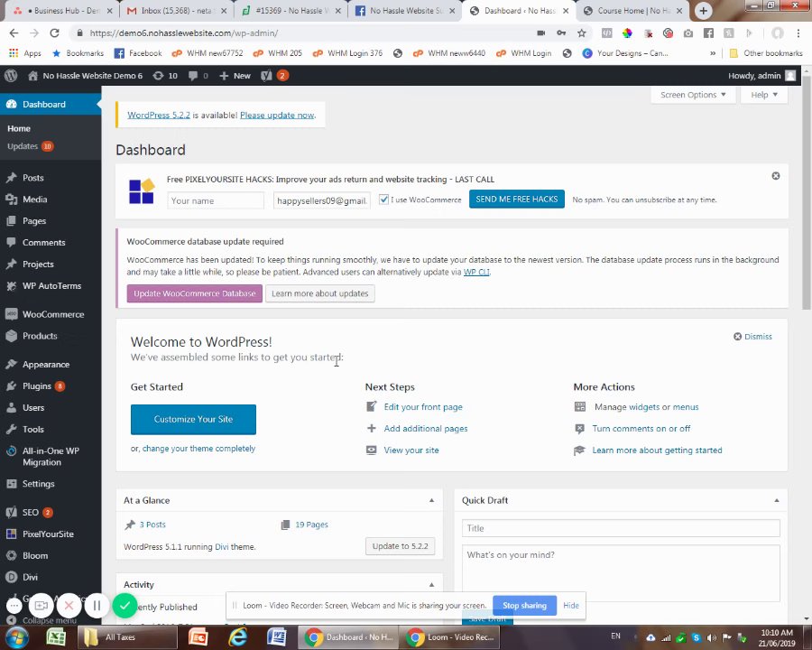The width and height of the screenshot is (812, 650).
Task: Open comments bubble icon in admin bar
Action: (x=198, y=76)
